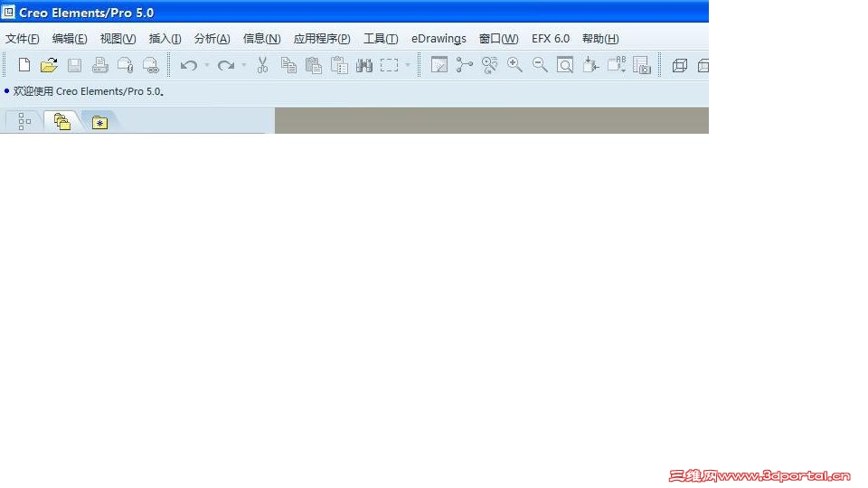Image resolution: width=868 pixels, height=488 pixels.
Task: Open an existing file with the folder icon
Action: click(x=49, y=65)
